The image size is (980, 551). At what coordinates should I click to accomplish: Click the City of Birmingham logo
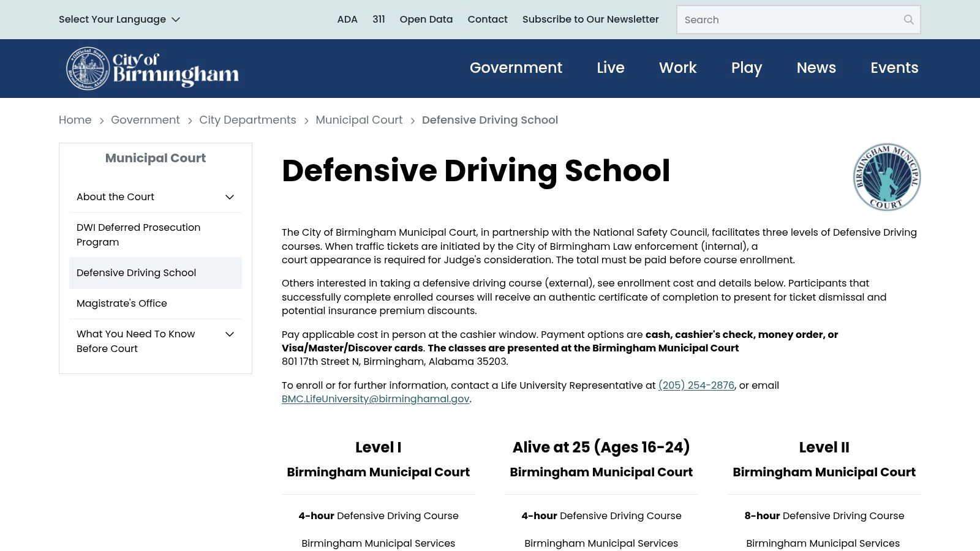click(151, 69)
